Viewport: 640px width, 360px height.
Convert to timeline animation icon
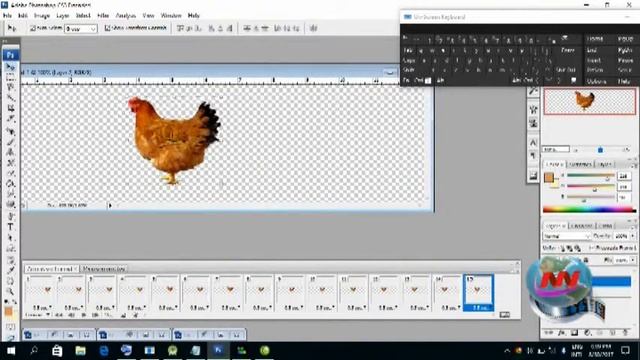tap(504, 315)
